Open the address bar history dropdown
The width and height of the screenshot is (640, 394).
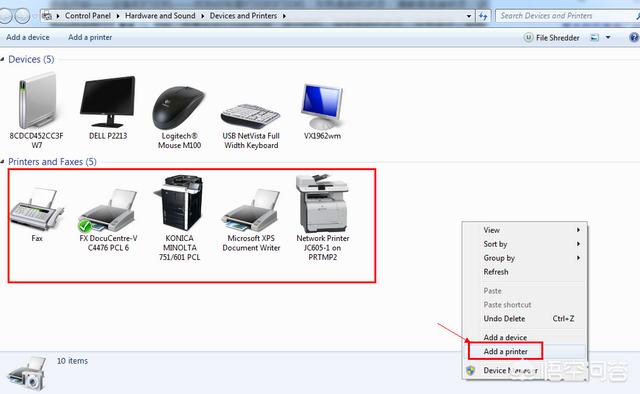point(469,16)
